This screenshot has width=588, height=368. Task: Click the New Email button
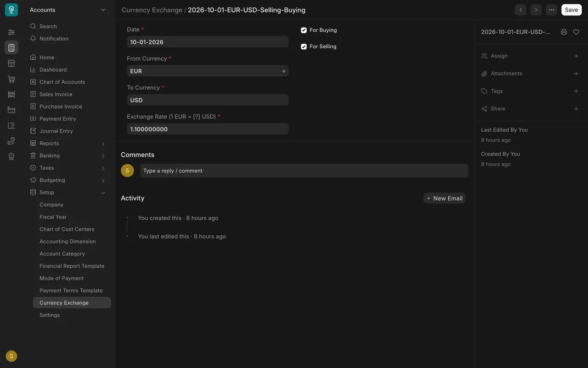point(444,198)
